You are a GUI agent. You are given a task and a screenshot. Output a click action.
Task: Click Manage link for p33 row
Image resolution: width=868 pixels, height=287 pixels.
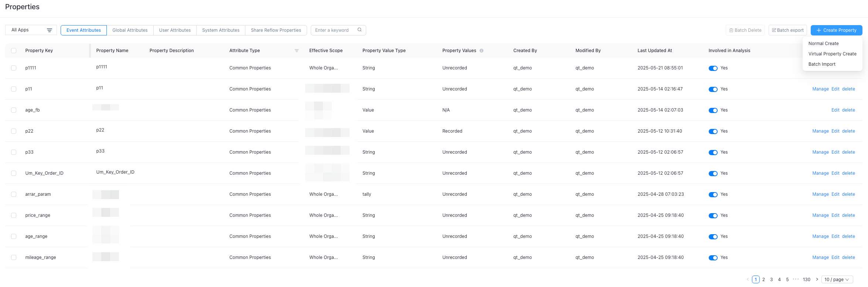click(820, 152)
